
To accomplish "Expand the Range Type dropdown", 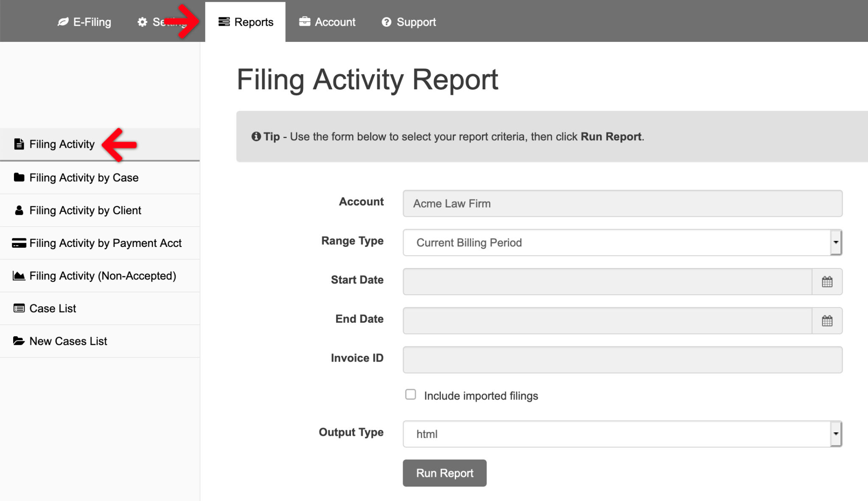I will pyautogui.click(x=836, y=241).
